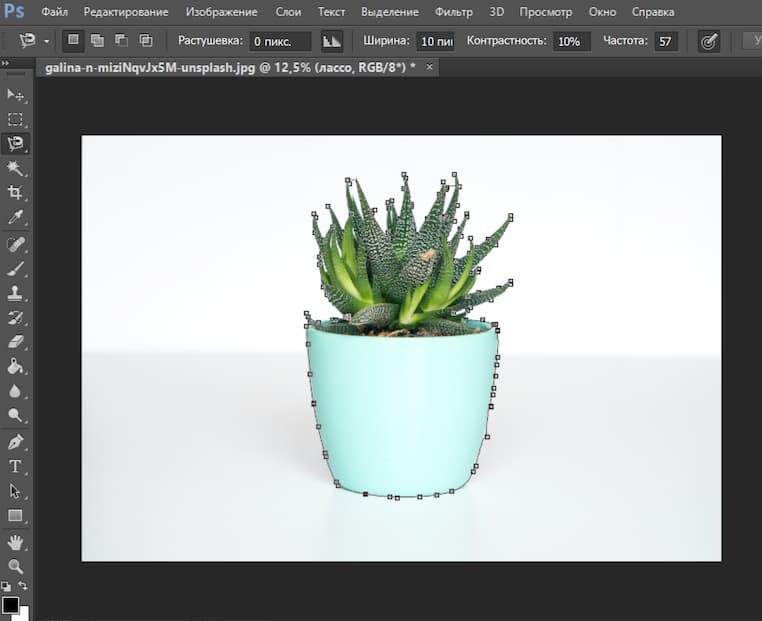Select the Crop tool
Image resolution: width=762 pixels, height=621 pixels.
(x=15, y=192)
